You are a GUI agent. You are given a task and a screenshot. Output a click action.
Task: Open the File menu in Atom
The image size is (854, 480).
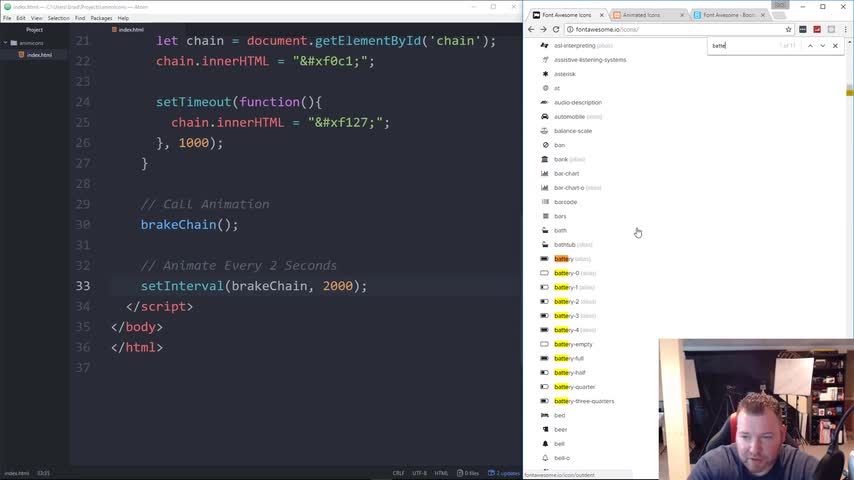tap(7, 18)
